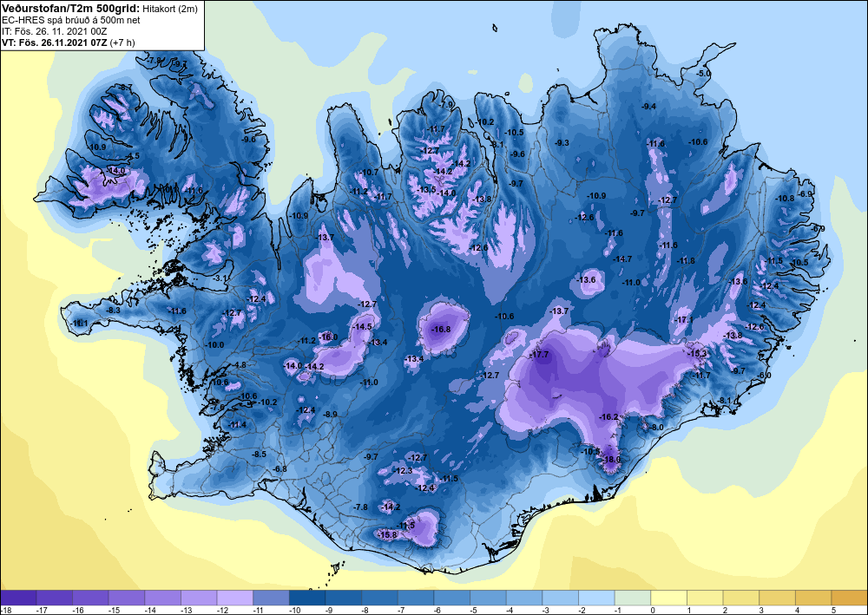Image resolution: width=868 pixels, height=615 pixels.
Task: Click the 'EC-HRES spá brúuð á 500m net' line
Action: pos(71,21)
